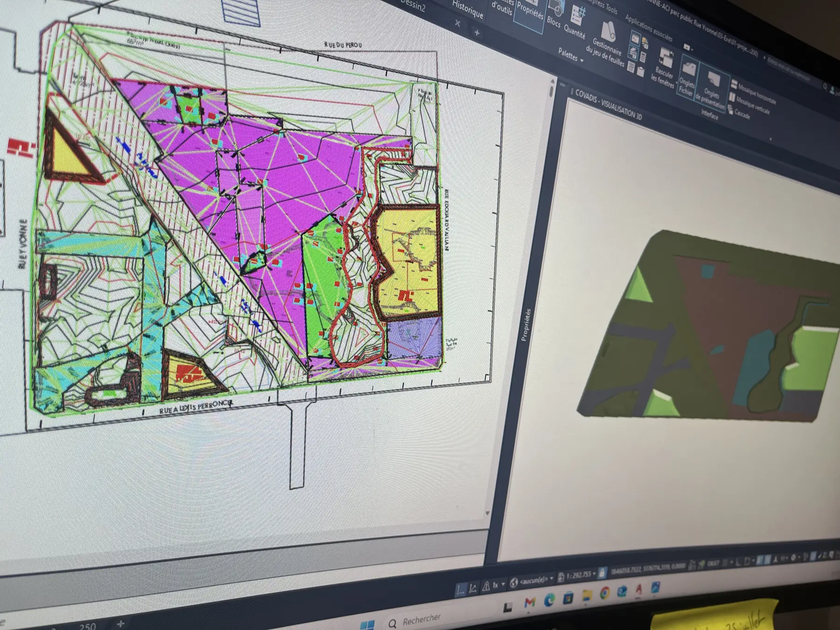The height and width of the screenshot is (630, 840).
Task: Click the 3D terrain model in Covadis viewer
Action: (x=709, y=327)
